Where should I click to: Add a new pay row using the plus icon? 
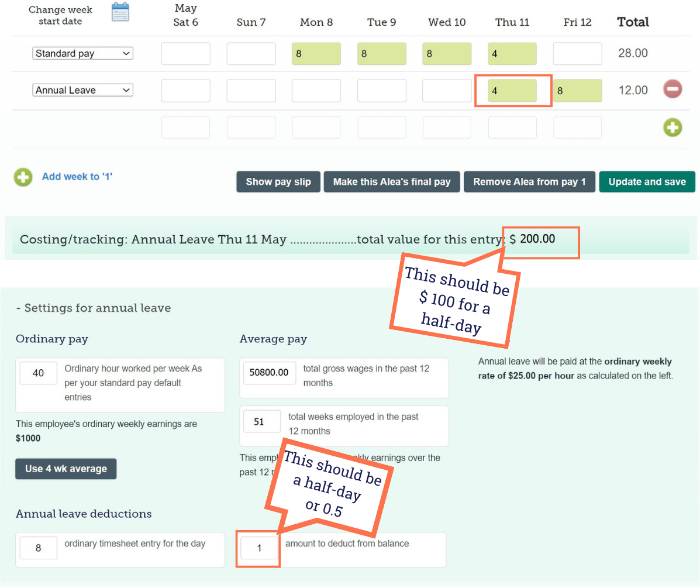coord(673,128)
